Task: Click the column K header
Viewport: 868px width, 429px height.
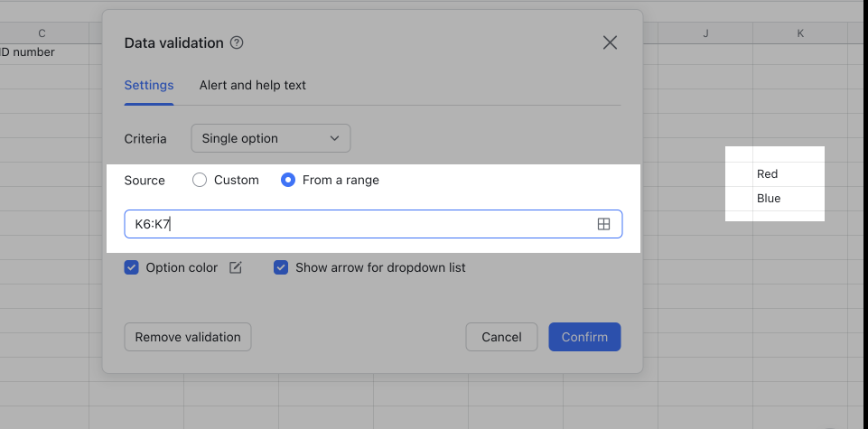Action: coord(800,33)
